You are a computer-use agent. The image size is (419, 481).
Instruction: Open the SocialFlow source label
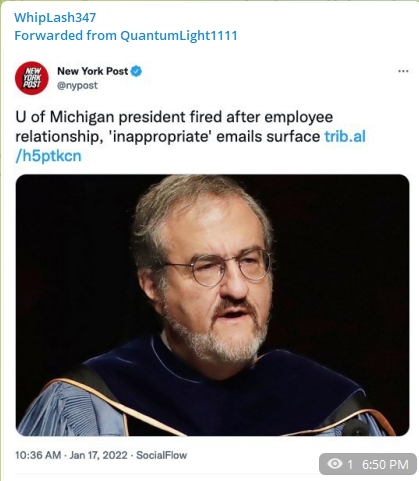point(161,455)
